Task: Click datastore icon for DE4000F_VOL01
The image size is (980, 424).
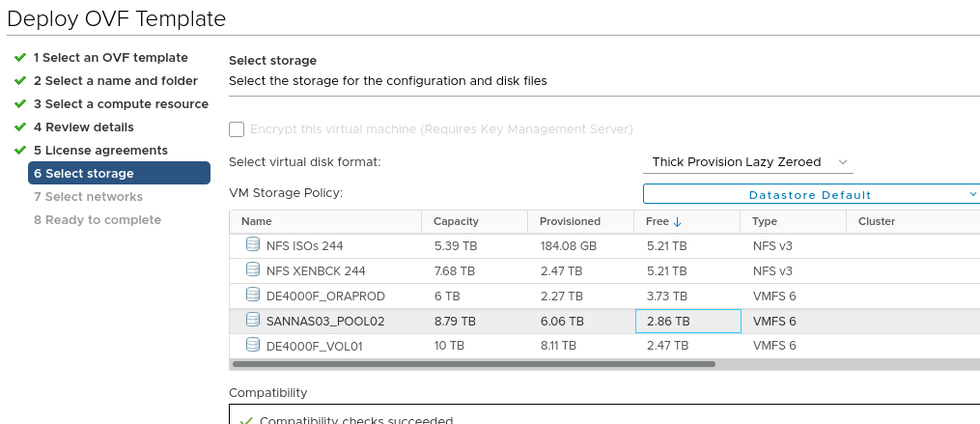Action: coord(253,344)
